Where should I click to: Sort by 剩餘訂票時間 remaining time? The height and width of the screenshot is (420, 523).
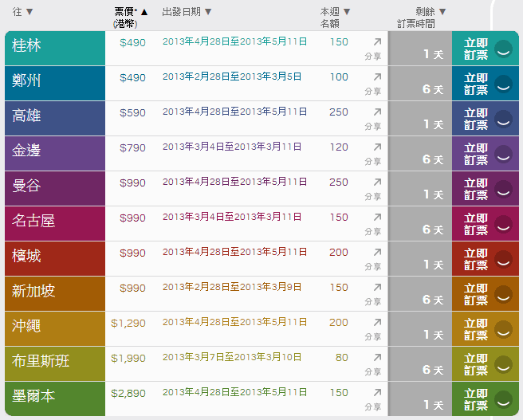point(421,12)
